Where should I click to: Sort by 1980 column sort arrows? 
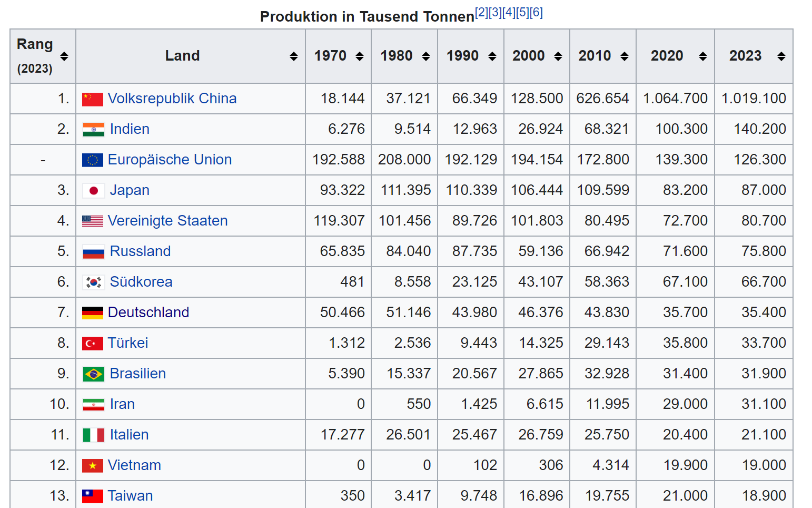426,56
